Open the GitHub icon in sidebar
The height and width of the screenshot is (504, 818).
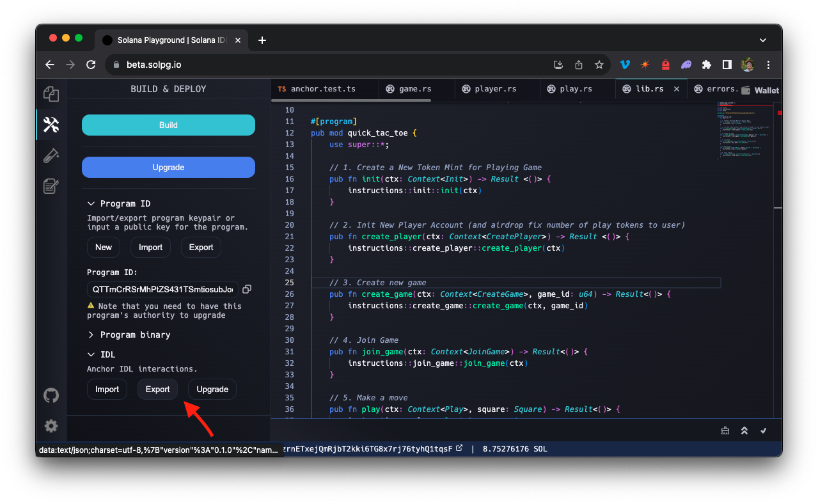point(51,395)
